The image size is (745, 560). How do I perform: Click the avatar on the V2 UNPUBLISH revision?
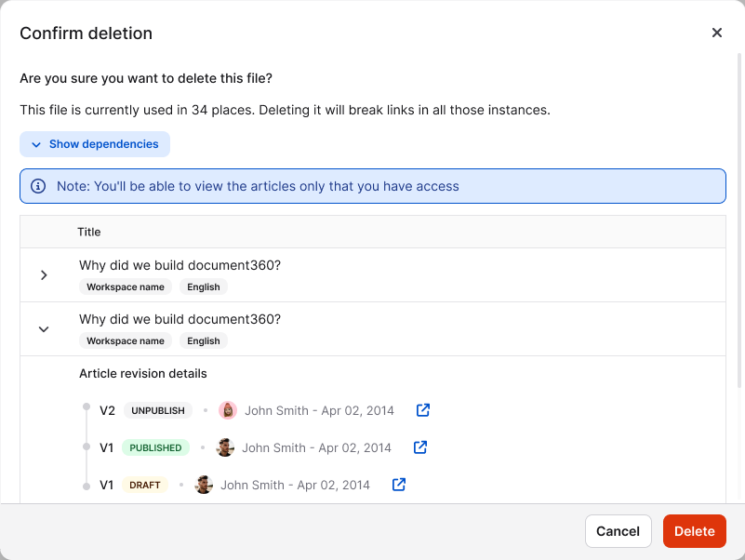tap(228, 410)
